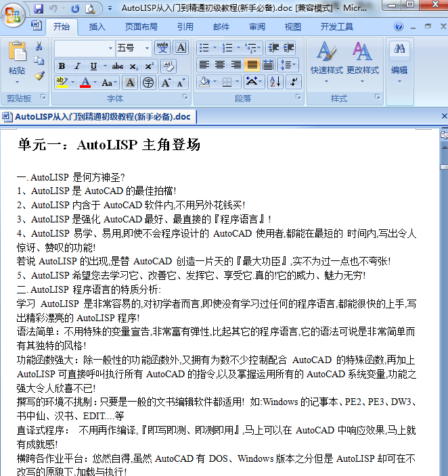Switch to 插入 ribbon tab

click(97, 27)
